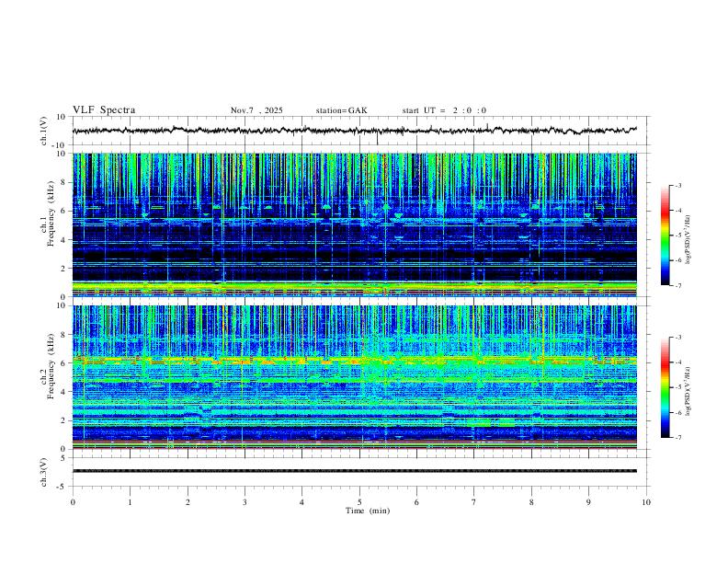Click time axis tick label "5"
This screenshot has width=728, height=563.
pyautogui.click(x=359, y=502)
